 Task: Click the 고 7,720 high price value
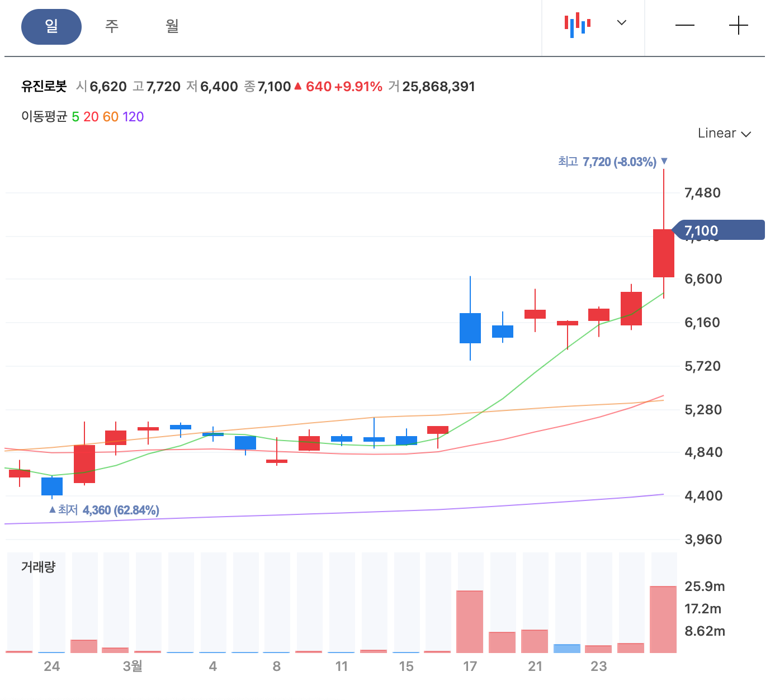157,87
